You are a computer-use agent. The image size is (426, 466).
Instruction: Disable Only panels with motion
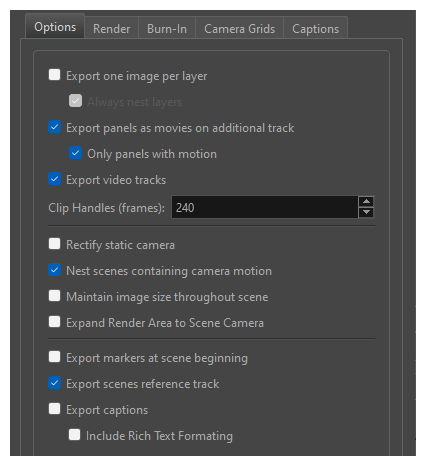(x=75, y=153)
